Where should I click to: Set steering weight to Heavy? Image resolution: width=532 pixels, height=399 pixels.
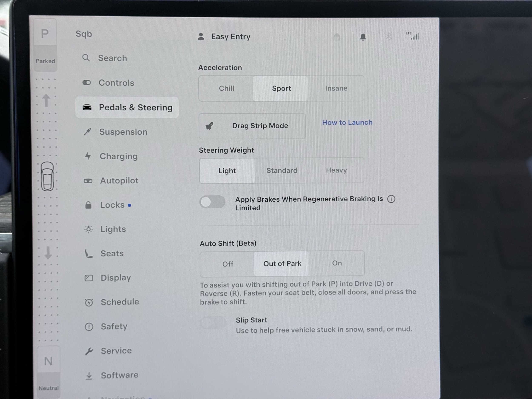(x=336, y=170)
